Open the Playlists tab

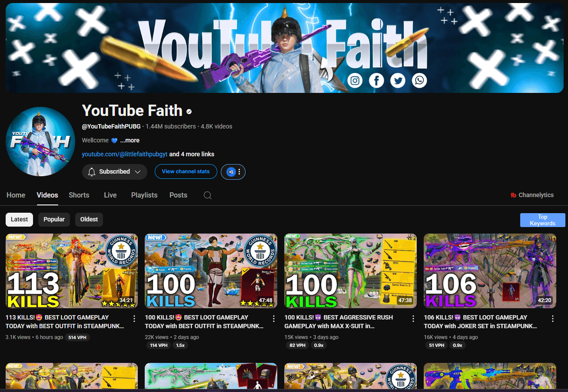coord(144,195)
